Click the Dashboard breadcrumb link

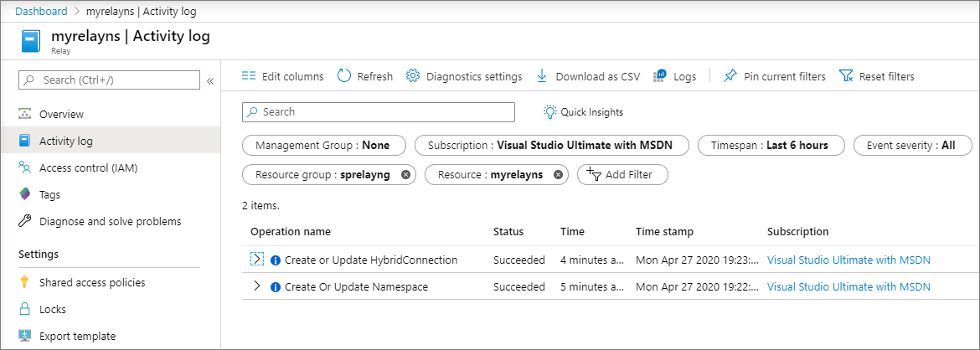coord(39,11)
